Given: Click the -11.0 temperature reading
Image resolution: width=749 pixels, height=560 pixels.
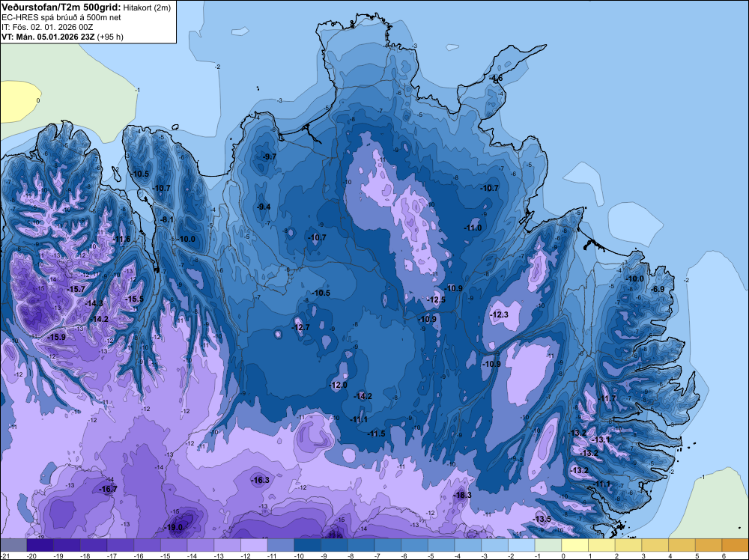Looking at the screenshot, I should tap(473, 228).
